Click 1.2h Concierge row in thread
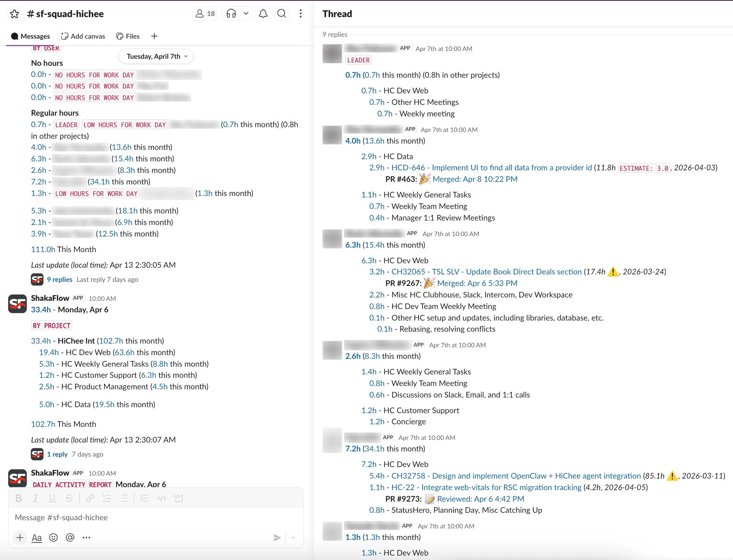The width and height of the screenshot is (733, 560). [x=397, y=422]
